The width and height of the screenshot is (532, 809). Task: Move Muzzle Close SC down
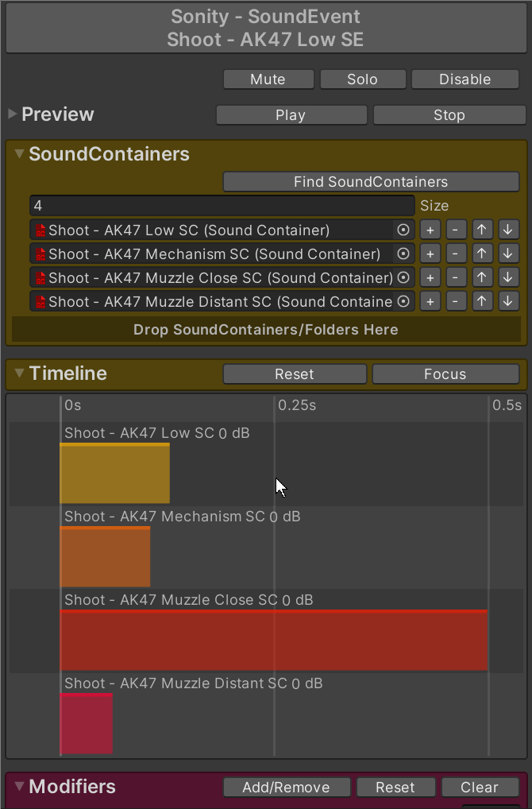[x=508, y=277]
